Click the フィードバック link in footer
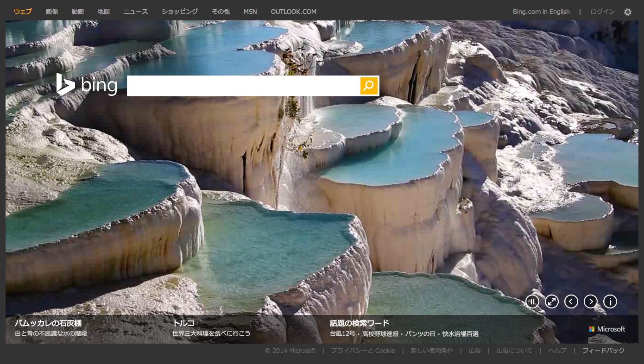 (603, 351)
